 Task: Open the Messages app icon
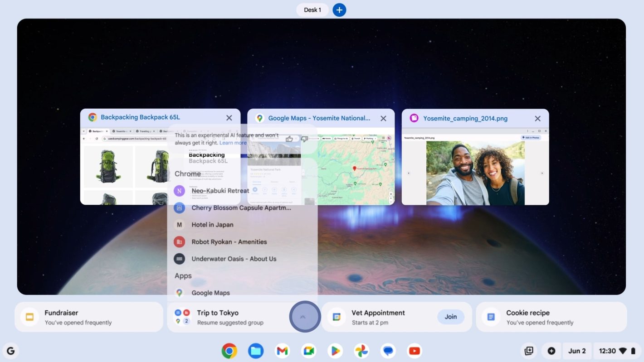[388, 351]
